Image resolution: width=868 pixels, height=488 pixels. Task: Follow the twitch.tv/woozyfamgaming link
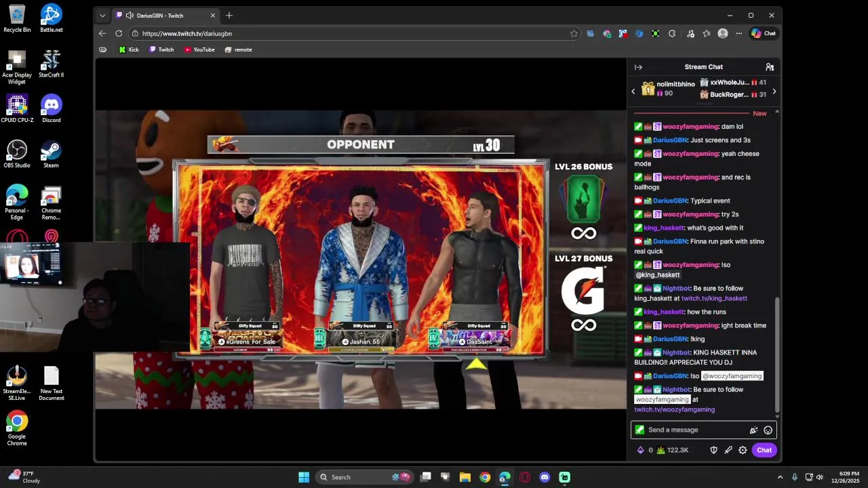(x=675, y=410)
